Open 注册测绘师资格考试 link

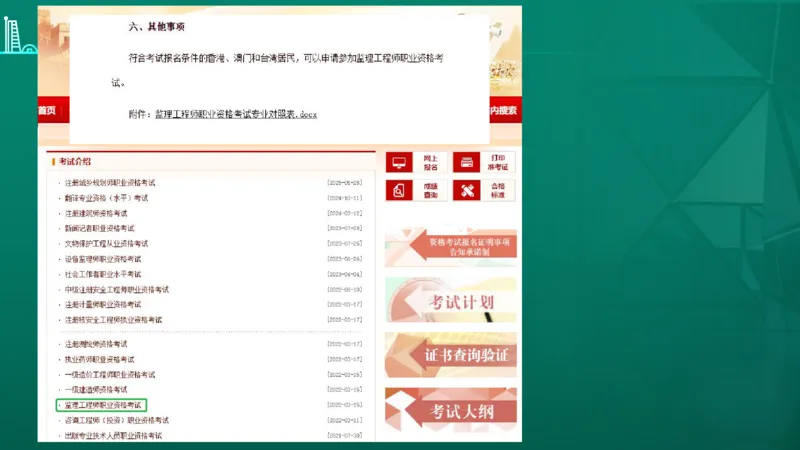[x=96, y=344]
